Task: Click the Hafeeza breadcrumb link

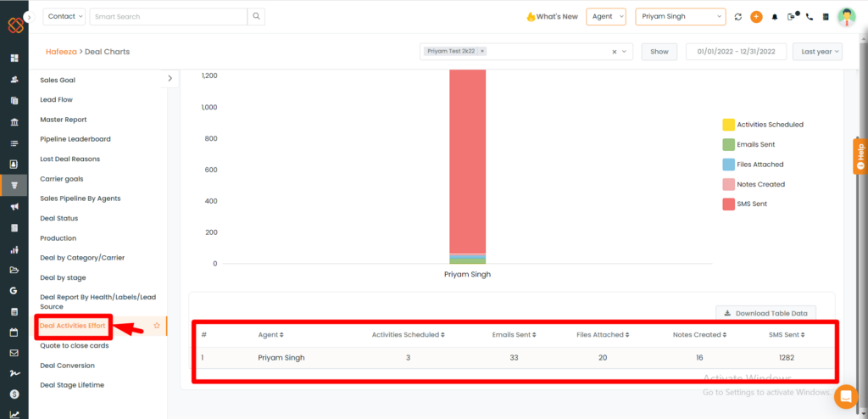Action: point(61,52)
